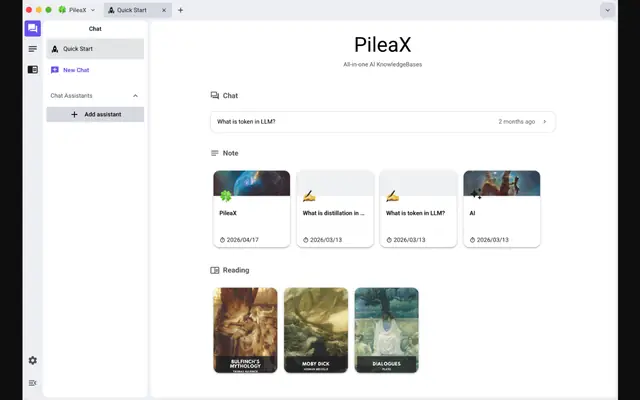Open the chat via its right arrow chevron

coord(544,122)
